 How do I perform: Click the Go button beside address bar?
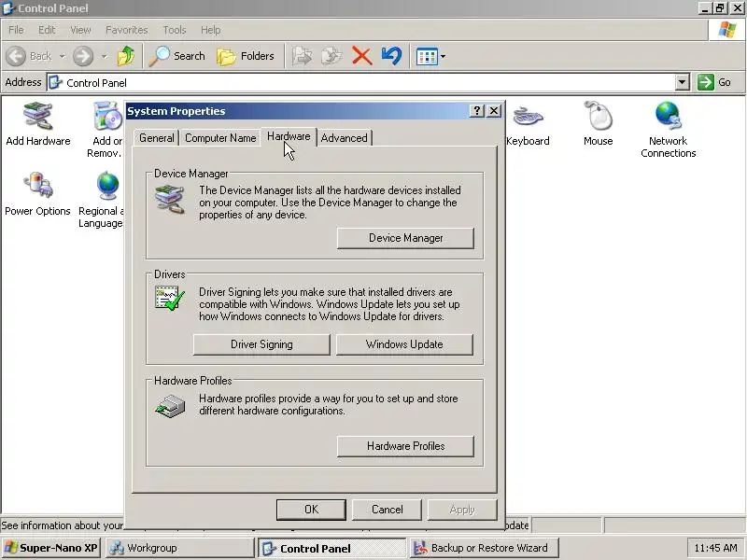714,82
